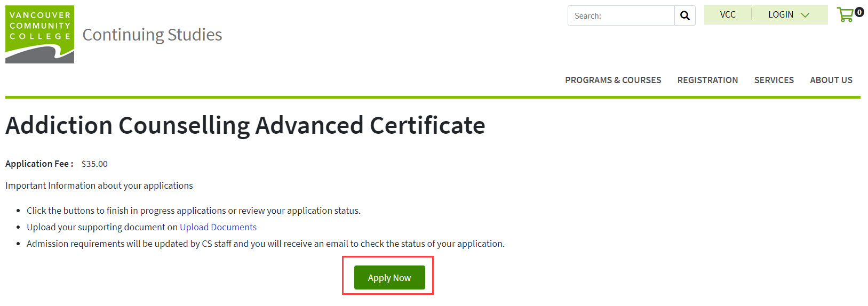Follow the Upload Documents link
868x306 pixels.
[x=218, y=227]
